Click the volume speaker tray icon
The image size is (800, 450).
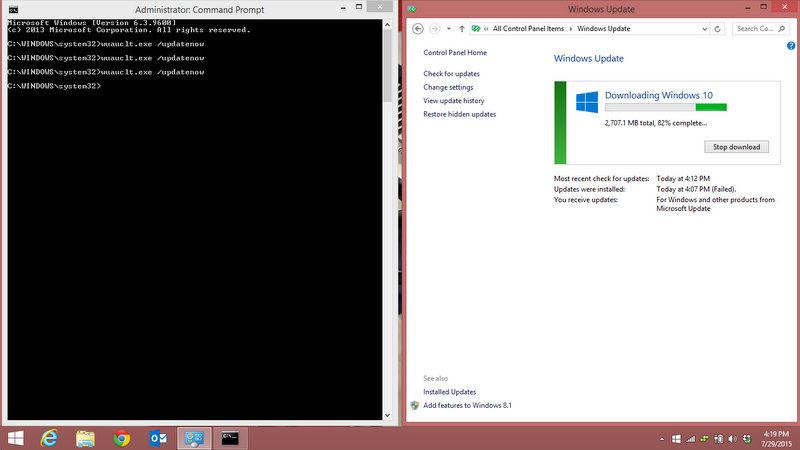click(733, 439)
